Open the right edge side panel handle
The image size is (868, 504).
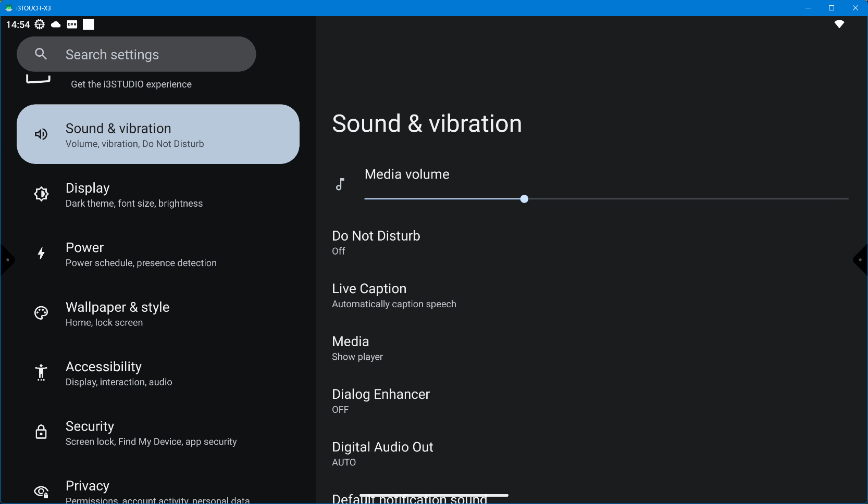(x=860, y=260)
